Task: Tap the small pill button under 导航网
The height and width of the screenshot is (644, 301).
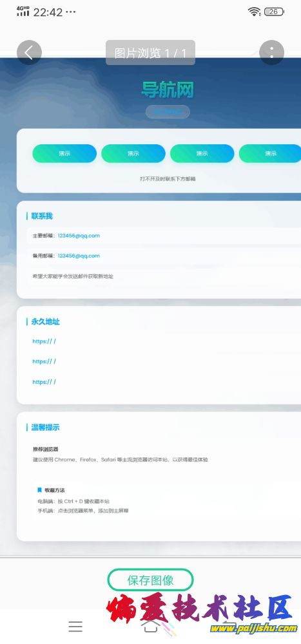Action: [168, 111]
